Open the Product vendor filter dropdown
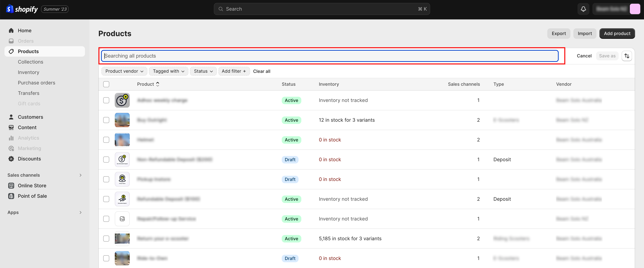The width and height of the screenshot is (644, 268). [x=124, y=71]
